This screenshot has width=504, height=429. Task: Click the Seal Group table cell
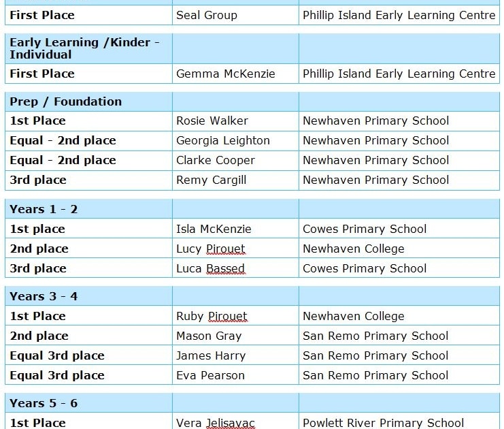(x=206, y=15)
